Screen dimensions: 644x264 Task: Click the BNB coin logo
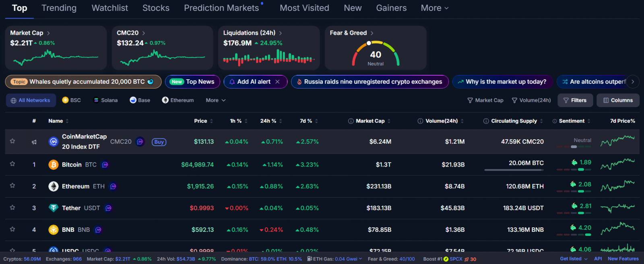click(54, 230)
